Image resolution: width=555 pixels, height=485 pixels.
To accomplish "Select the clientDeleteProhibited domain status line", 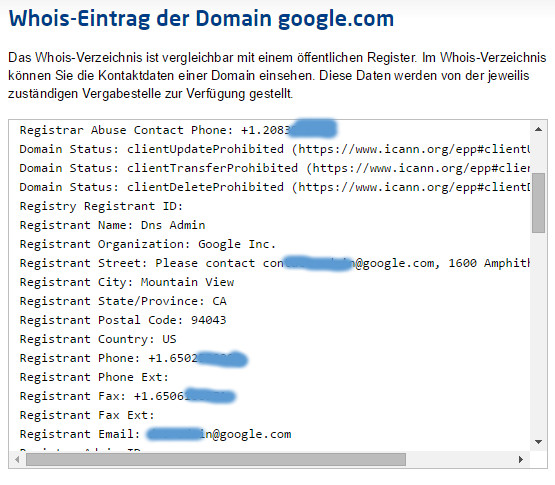I will point(274,187).
